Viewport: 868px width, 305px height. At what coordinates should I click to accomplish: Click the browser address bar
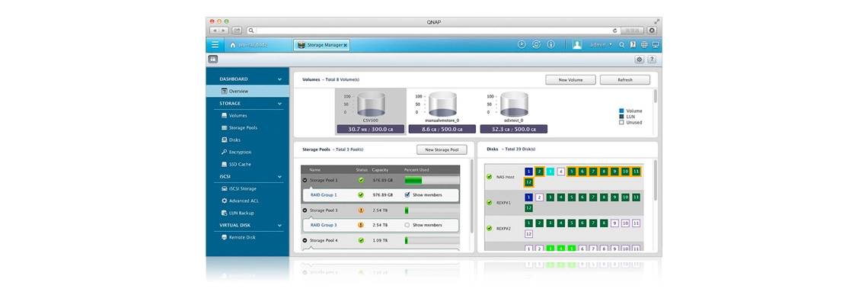[433, 30]
